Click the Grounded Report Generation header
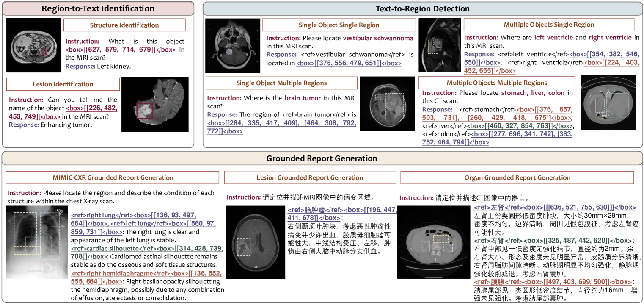This screenshot has width=644, height=305. coord(322,158)
